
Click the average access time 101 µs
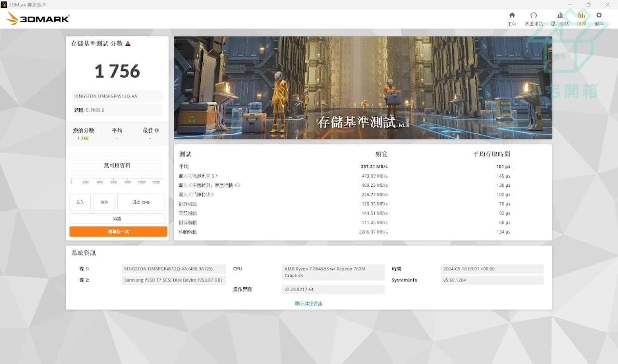pos(503,167)
